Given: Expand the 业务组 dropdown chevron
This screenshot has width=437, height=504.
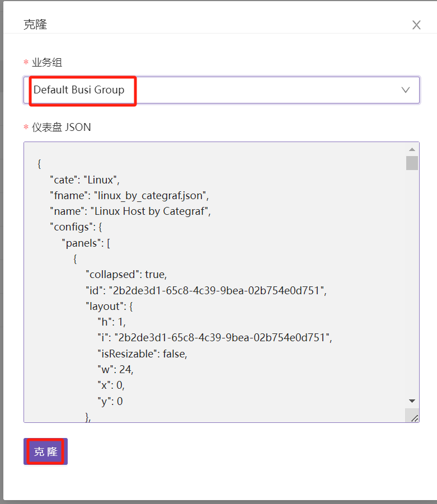Looking at the screenshot, I should pyautogui.click(x=406, y=90).
